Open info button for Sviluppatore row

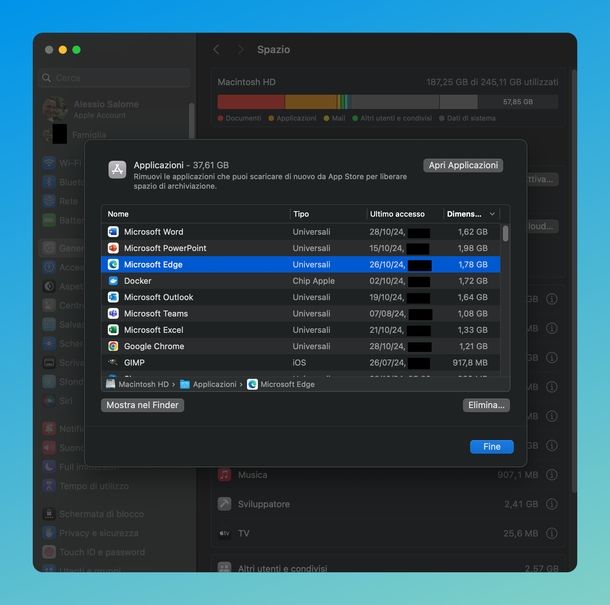coord(552,504)
